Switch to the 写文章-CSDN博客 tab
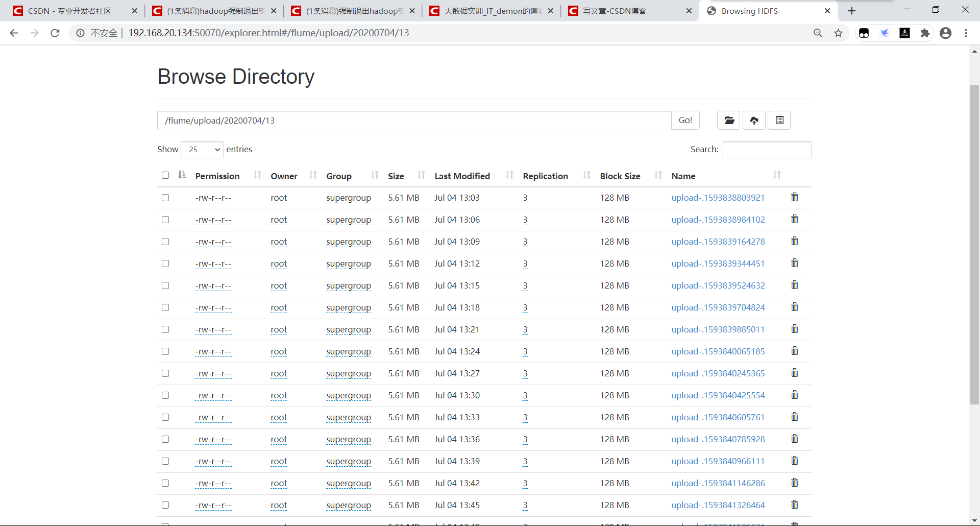This screenshot has height=526, width=980. point(615,10)
